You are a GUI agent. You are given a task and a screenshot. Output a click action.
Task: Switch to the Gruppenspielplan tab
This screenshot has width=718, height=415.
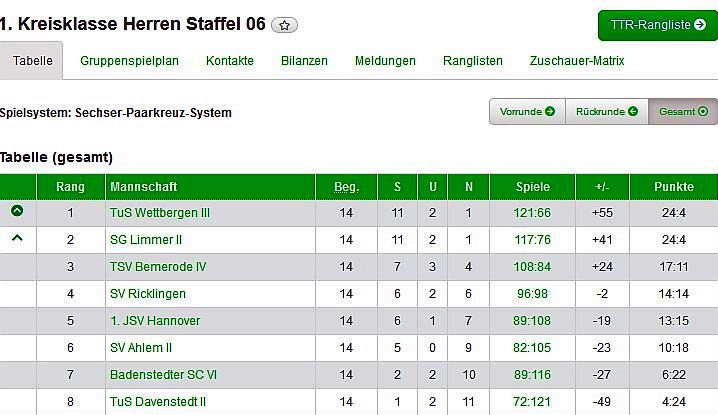click(x=129, y=61)
